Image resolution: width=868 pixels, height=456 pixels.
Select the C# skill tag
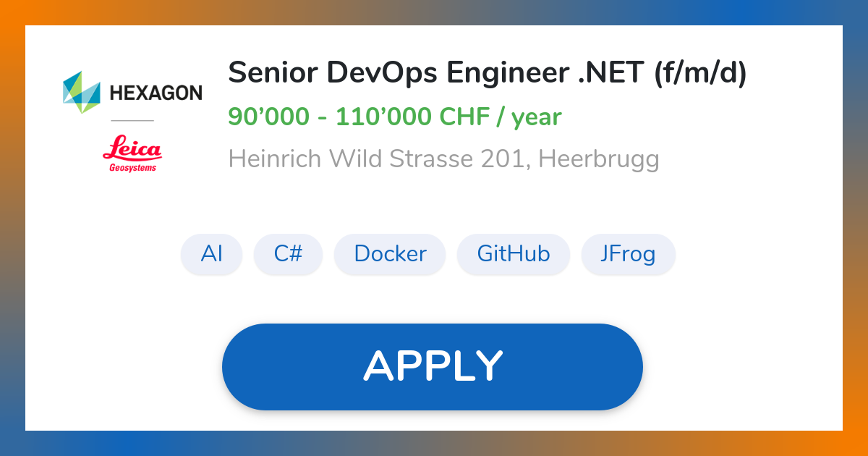point(288,254)
